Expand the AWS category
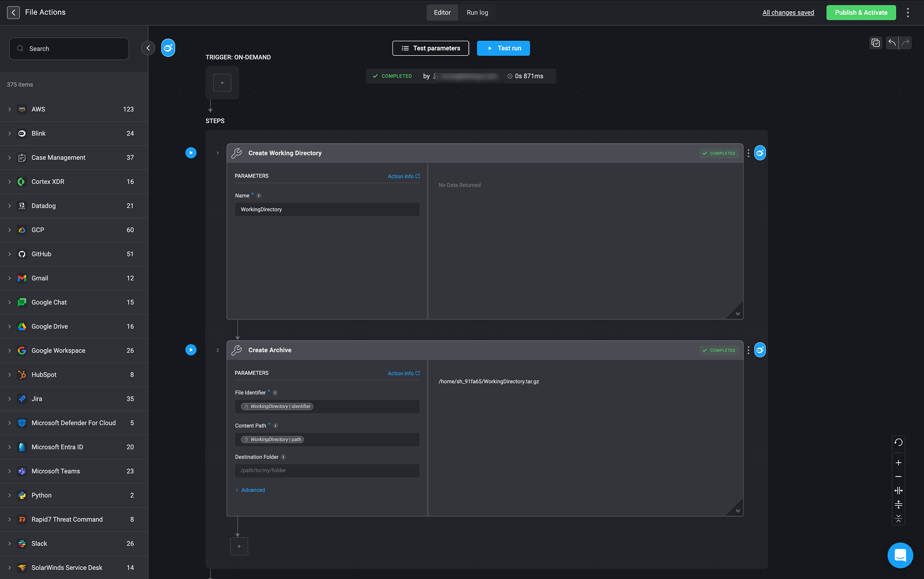 click(9, 109)
